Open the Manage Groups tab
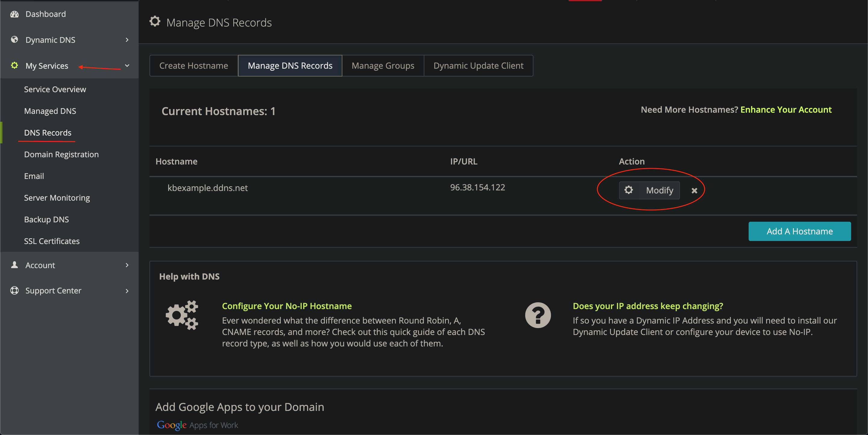The width and height of the screenshot is (868, 435). point(383,66)
